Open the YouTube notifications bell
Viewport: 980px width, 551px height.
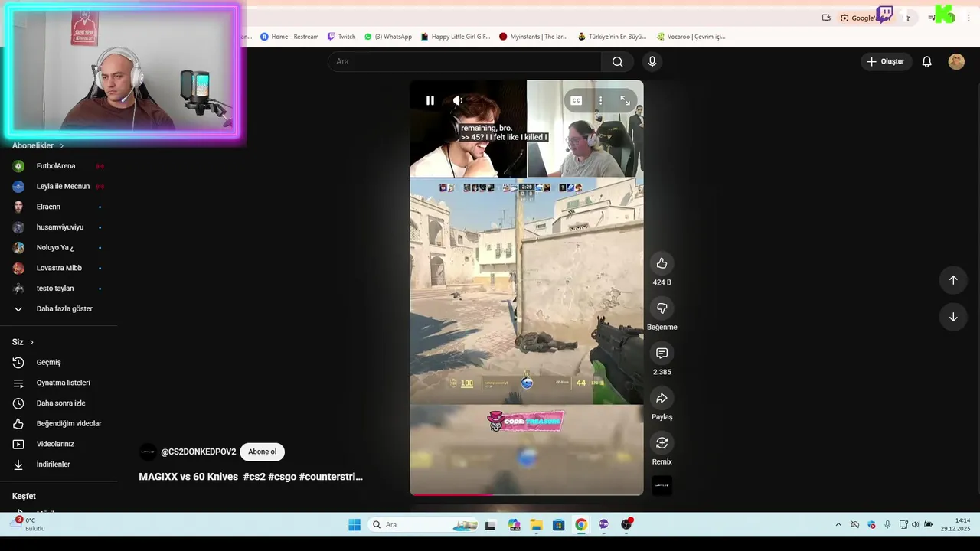click(x=926, y=61)
